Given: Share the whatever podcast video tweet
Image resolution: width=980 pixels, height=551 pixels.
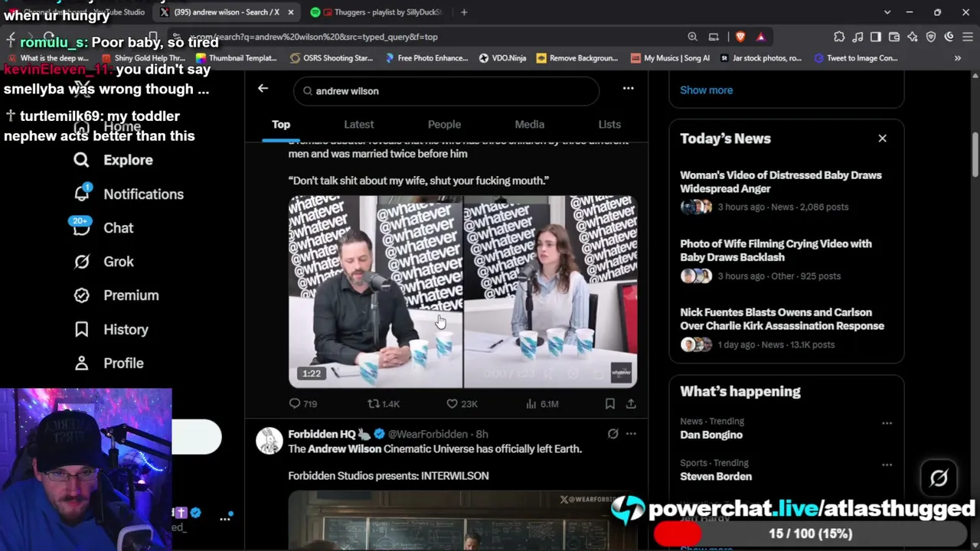Looking at the screenshot, I should 631,403.
